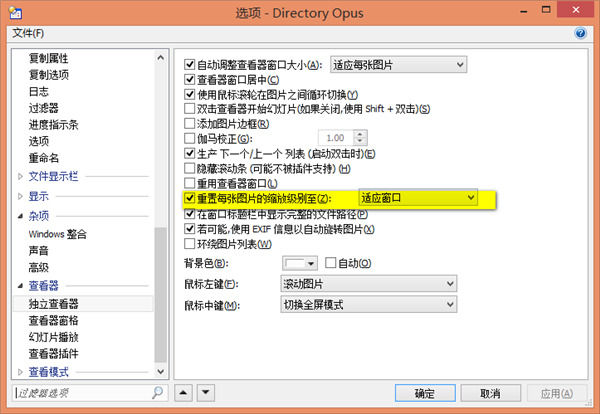
Task: Click the up arrow navigation button
Action: click(x=183, y=393)
